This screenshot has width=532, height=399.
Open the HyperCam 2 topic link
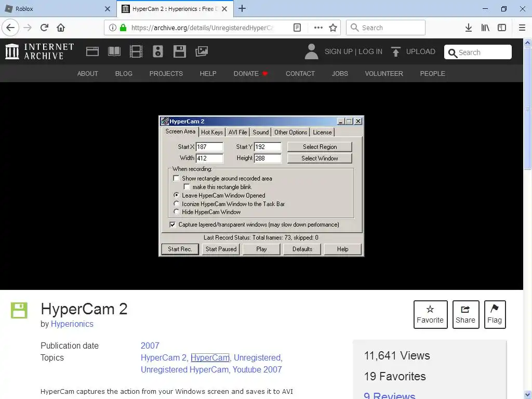click(x=164, y=357)
